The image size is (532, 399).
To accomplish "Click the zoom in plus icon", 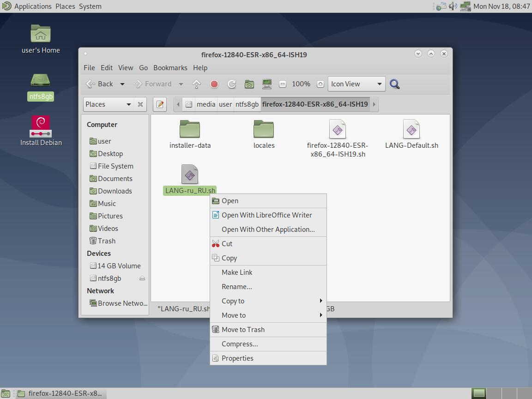I will coord(320,84).
